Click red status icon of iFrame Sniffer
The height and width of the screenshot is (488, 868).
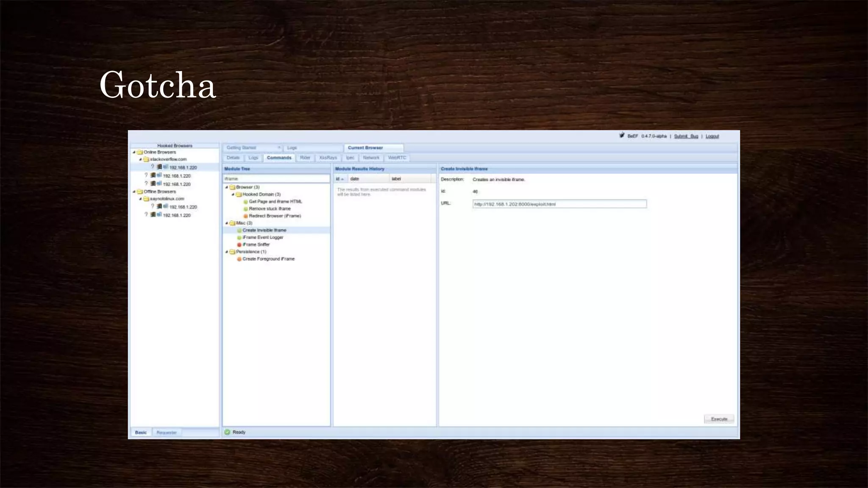click(239, 245)
